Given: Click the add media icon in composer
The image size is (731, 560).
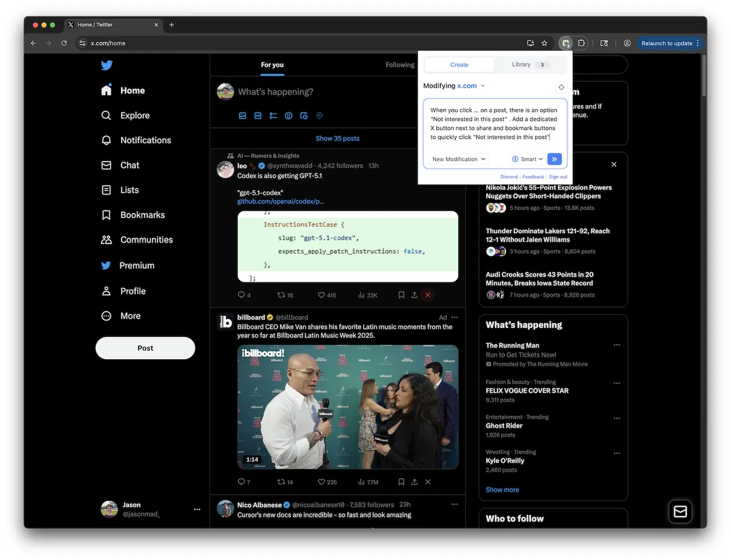Looking at the screenshot, I should point(243,116).
